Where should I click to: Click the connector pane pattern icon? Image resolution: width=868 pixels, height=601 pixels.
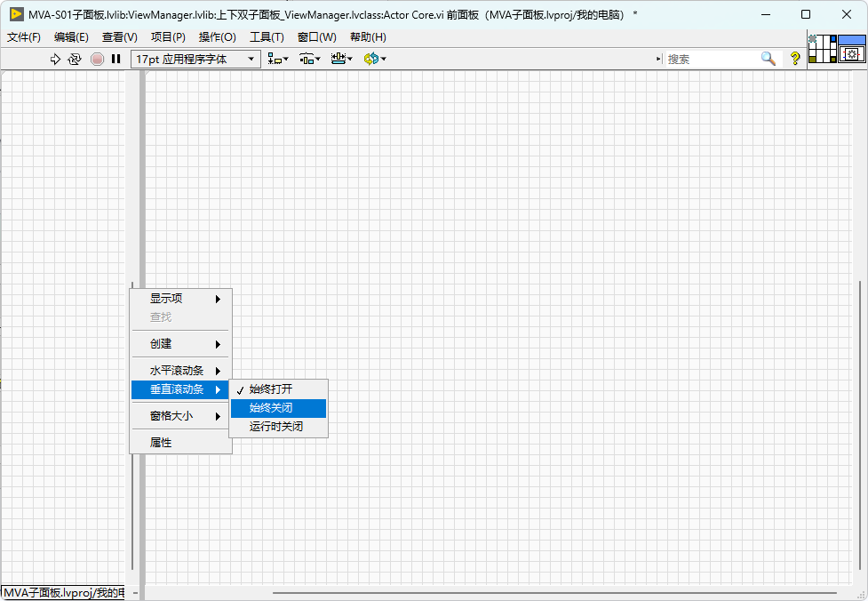822,49
